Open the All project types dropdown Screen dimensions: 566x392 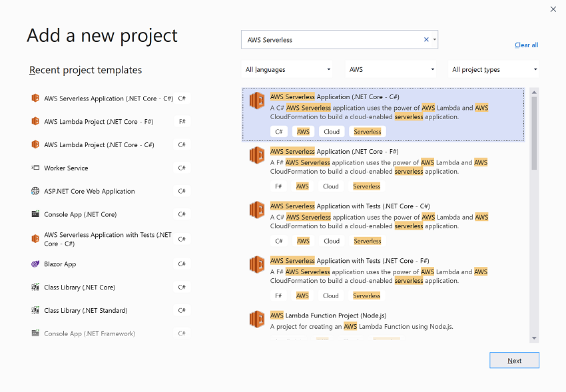[x=493, y=70]
